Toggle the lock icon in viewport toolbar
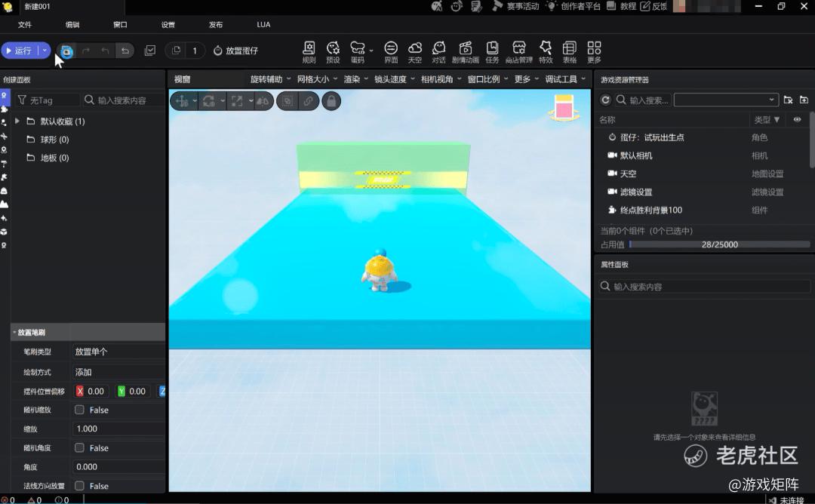Viewport: 815px width, 504px height. 331,101
